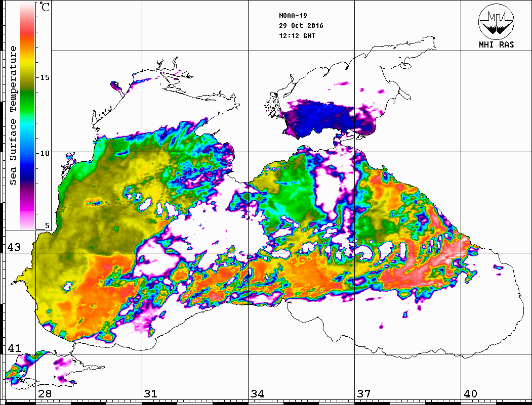Click the 5 degree scale tick label

pos(47,226)
